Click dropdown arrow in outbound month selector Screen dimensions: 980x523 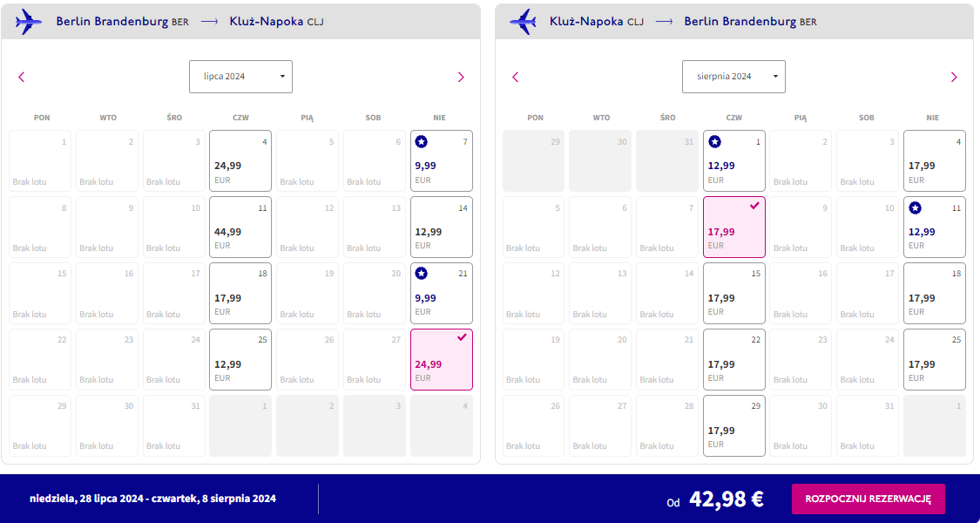point(282,77)
